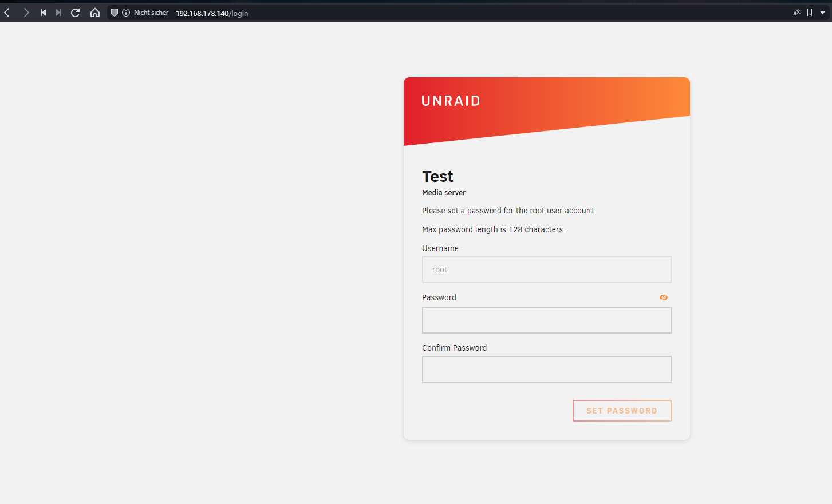The height and width of the screenshot is (504, 832).
Task: Click the 'Confirm Password' label
Action: pyautogui.click(x=455, y=348)
